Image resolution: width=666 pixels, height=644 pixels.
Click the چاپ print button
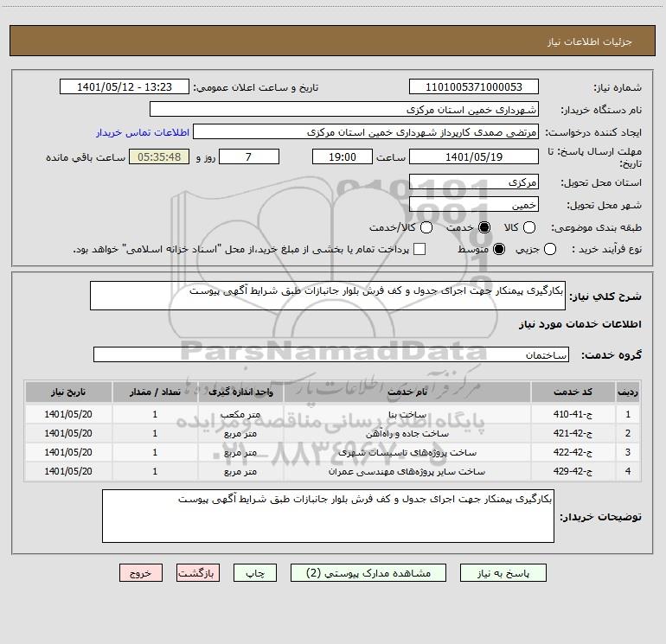coord(255,573)
